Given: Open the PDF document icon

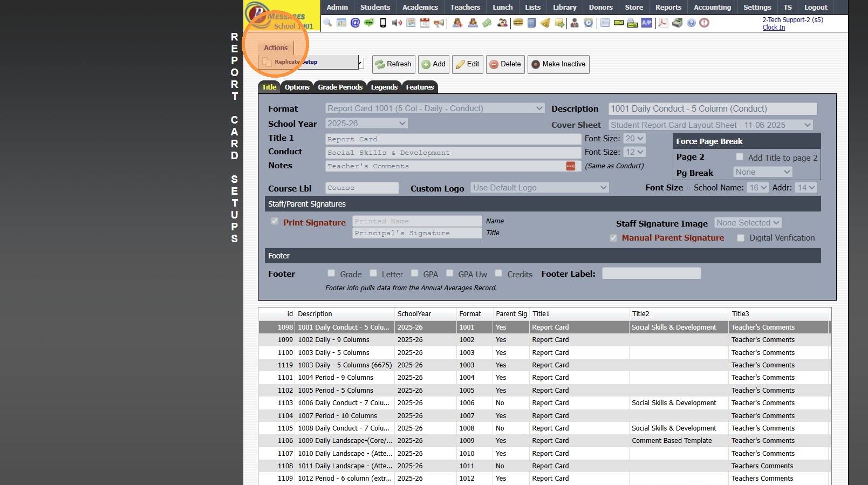Looking at the screenshot, I should tap(663, 23).
